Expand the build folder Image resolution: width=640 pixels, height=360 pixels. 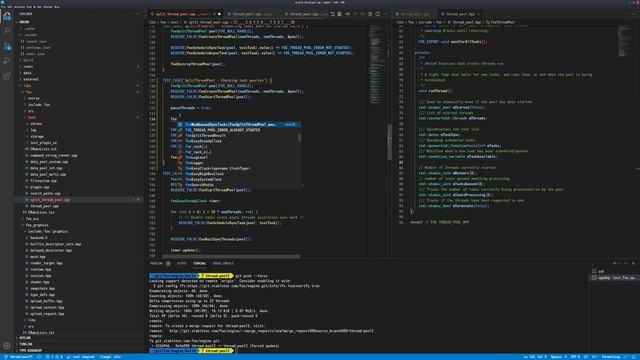(x=28, y=60)
